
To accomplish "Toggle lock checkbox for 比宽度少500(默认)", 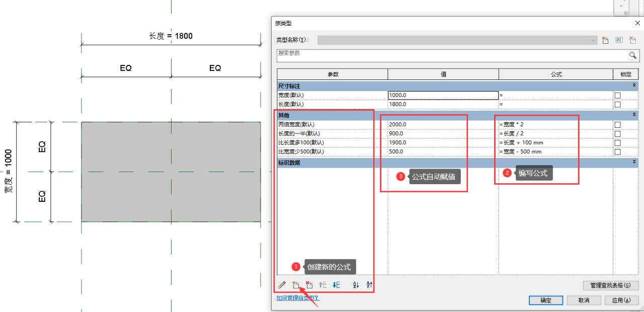I will point(617,152).
